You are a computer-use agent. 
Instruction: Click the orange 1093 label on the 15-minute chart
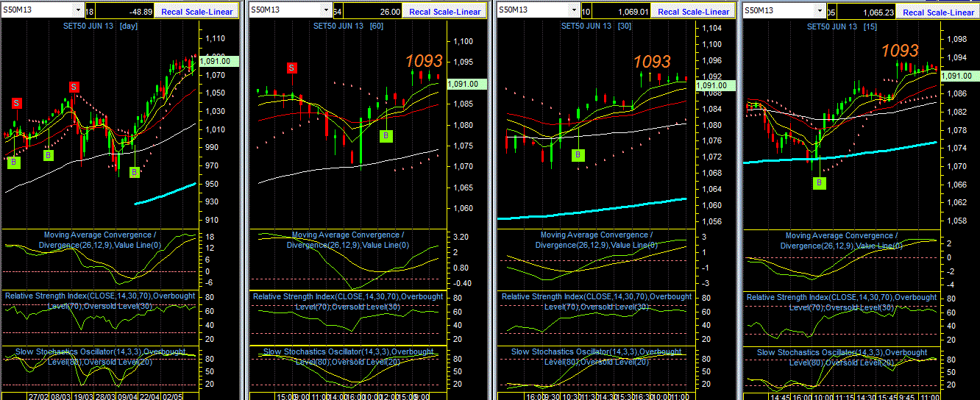click(x=900, y=51)
